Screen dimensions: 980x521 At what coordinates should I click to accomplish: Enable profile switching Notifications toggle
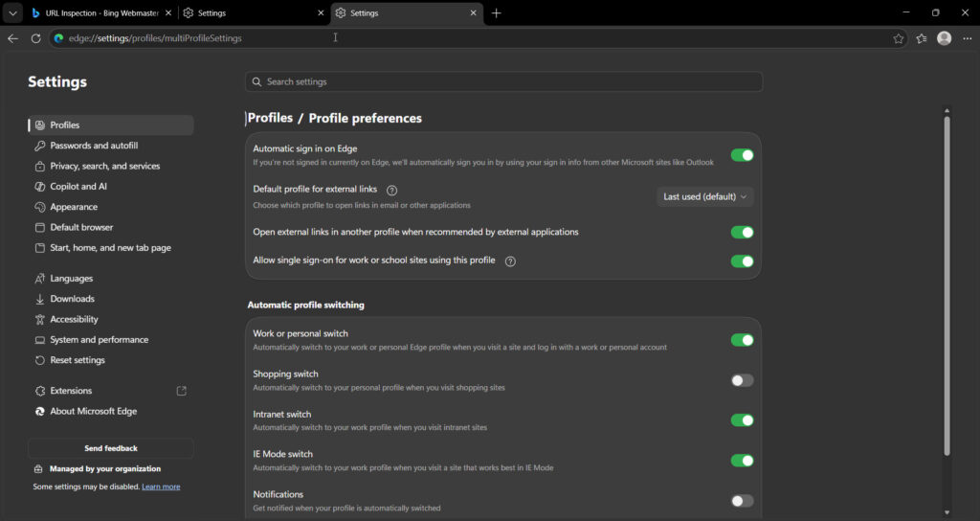[x=742, y=501]
